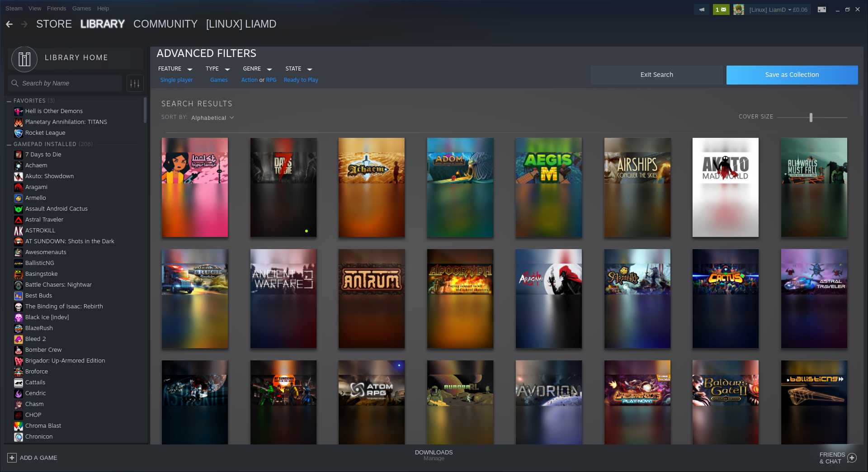Click the Binding of Isaac icon

pyautogui.click(x=19, y=307)
